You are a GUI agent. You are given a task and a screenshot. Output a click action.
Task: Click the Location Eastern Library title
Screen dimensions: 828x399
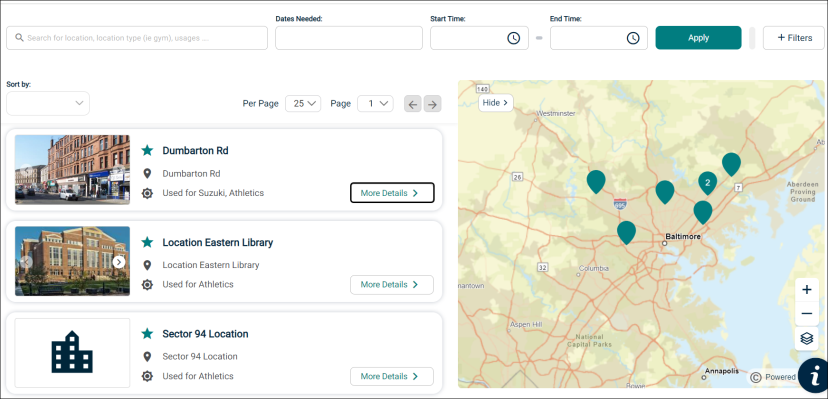coord(218,242)
